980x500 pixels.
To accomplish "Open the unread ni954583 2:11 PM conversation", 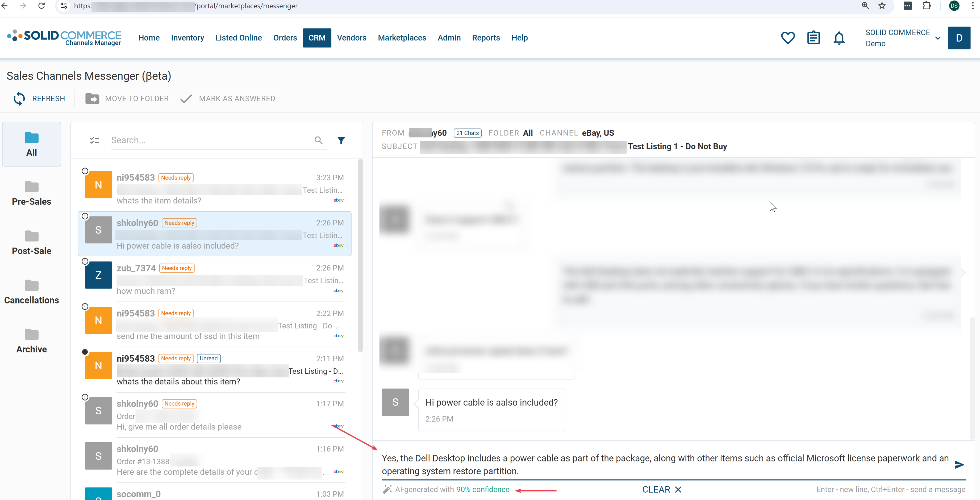I will coord(215,370).
